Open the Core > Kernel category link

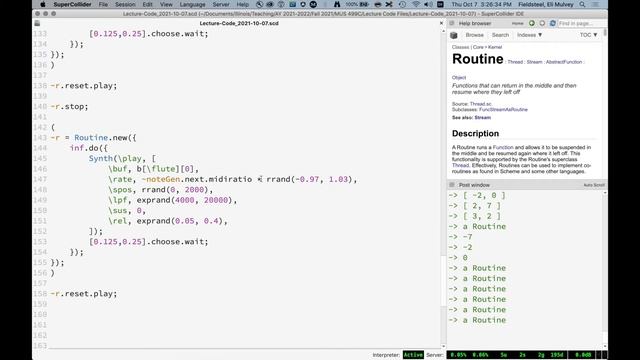[x=487, y=47]
